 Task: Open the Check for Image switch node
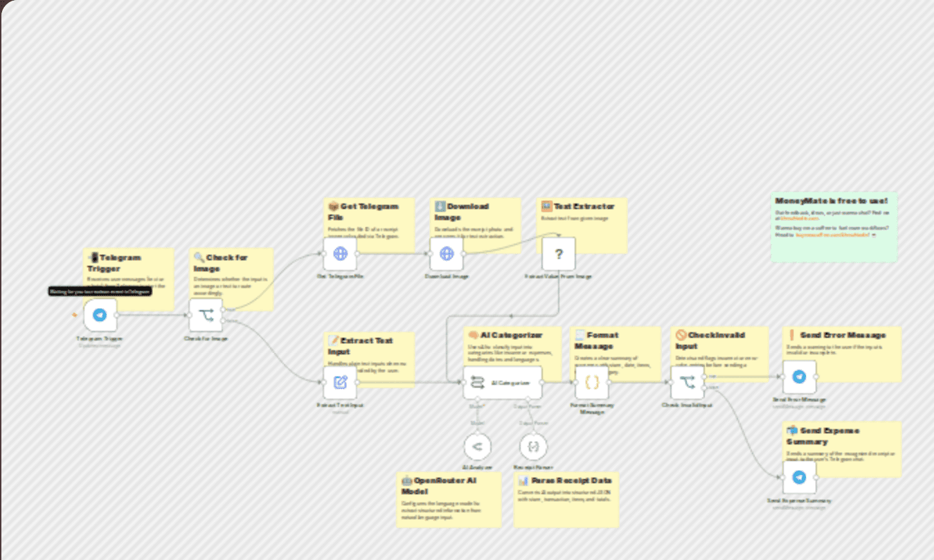[206, 315]
